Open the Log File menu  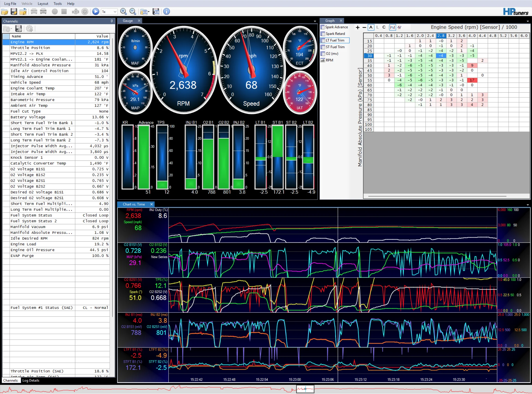coord(10,3)
